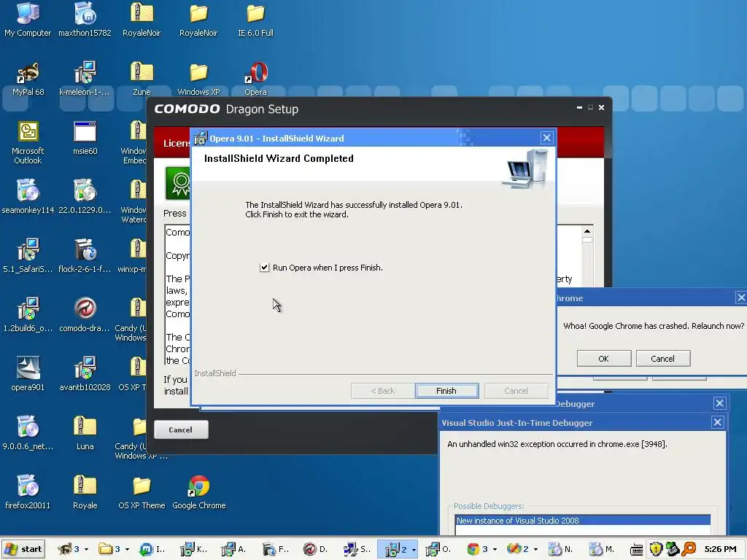This screenshot has width=747, height=560.
Task: Open the 9.0.0.6_net installer icon
Action: (28, 432)
